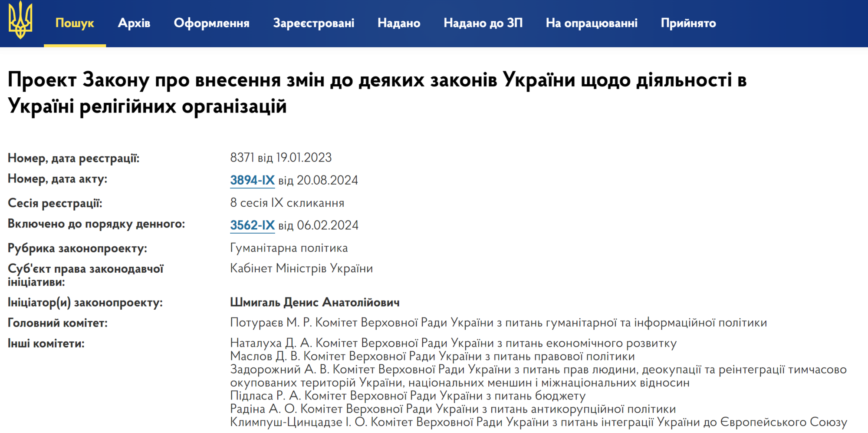Click the bill title heading Проект Закону
The height and width of the screenshot is (433, 868).
(x=377, y=93)
